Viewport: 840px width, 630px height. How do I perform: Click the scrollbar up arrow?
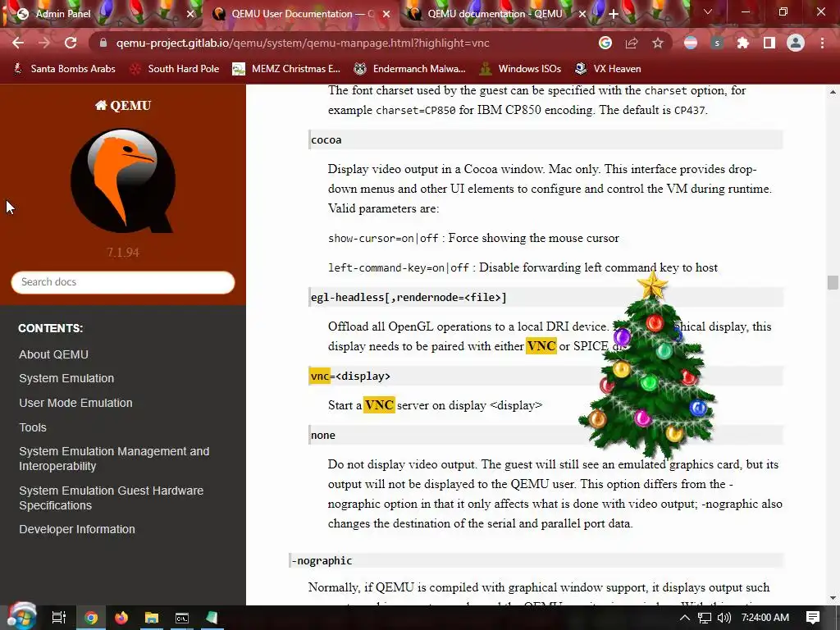point(833,92)
